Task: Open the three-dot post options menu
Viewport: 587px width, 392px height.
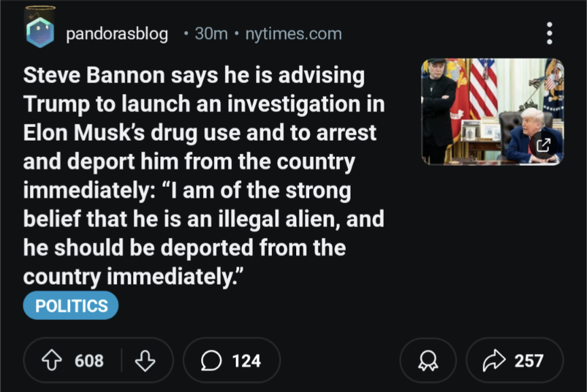Action: coord(549,33)
